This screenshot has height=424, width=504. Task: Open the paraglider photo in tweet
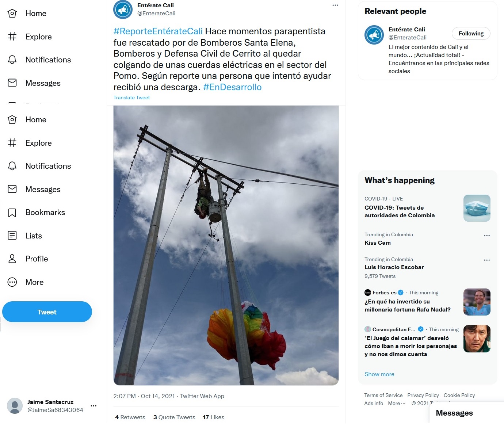pos(226,245)
